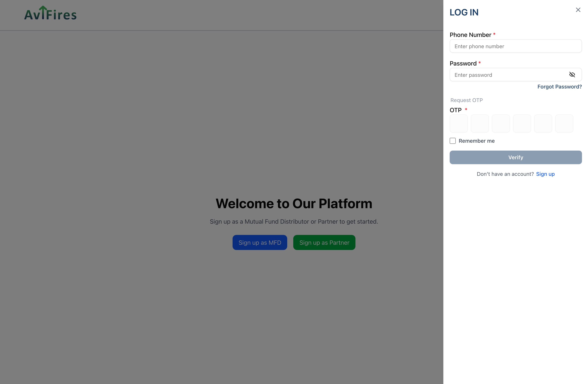
Task: Click the 'Remember me' label text
Action: (476, 141)
